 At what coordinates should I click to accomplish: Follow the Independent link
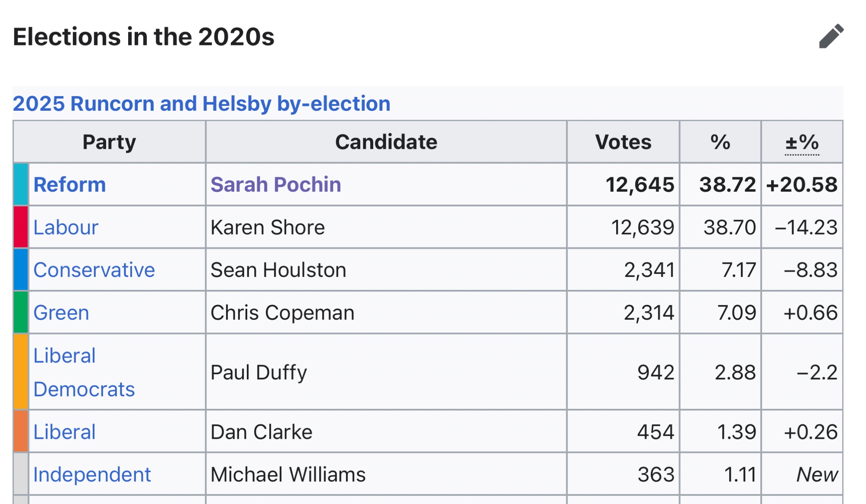(92, 475)
